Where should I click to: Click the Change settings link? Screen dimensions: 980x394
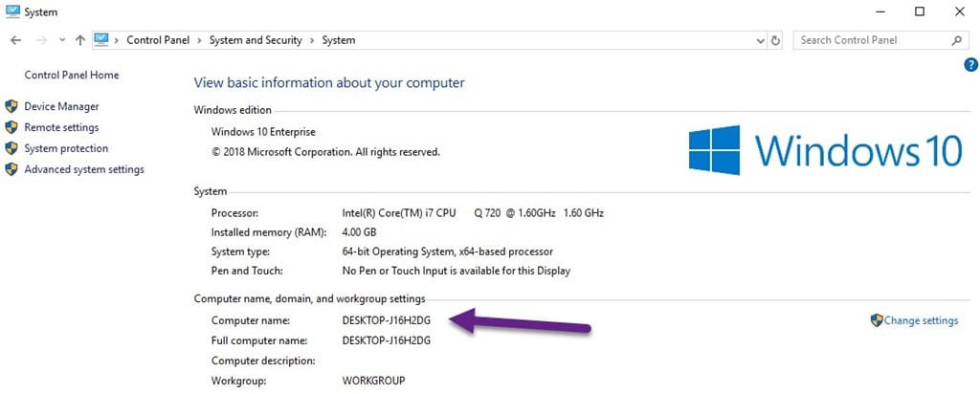pos(921,320)
